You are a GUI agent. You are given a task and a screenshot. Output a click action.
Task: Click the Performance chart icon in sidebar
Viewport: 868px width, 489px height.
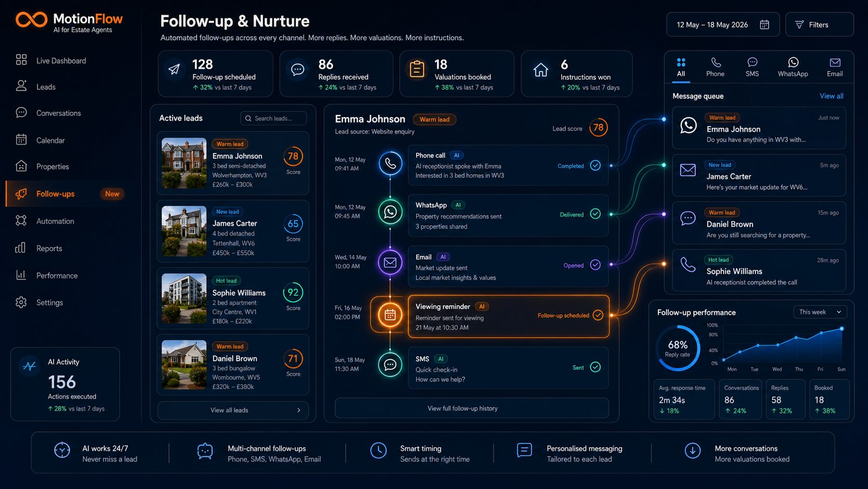pos(21,275)
